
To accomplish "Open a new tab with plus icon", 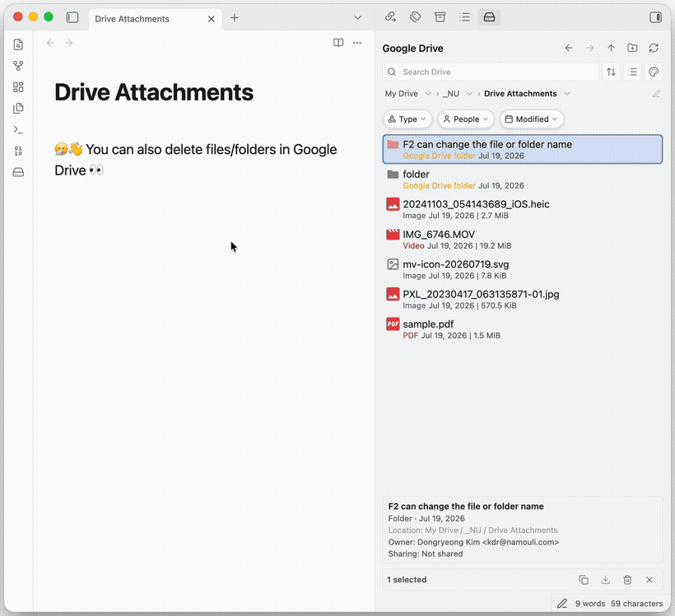I will point(234,17).
